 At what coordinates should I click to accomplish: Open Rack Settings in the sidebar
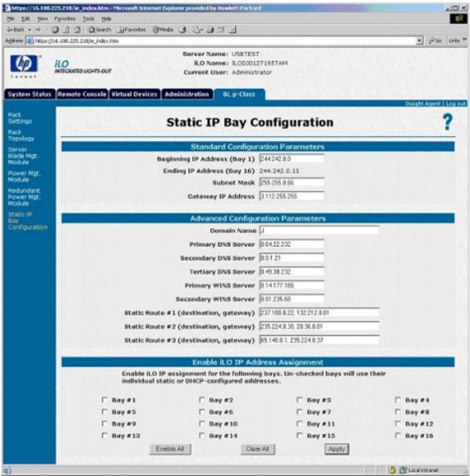[20, 118]
